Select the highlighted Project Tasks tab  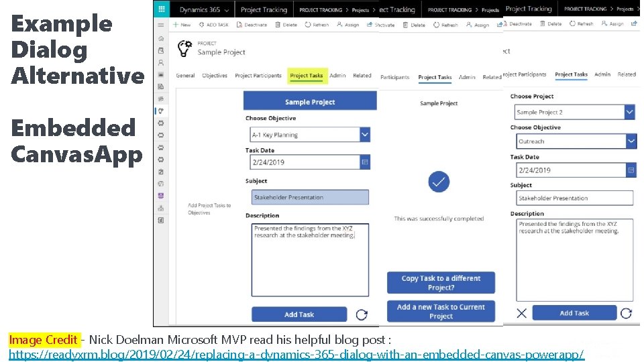[307, 76]
